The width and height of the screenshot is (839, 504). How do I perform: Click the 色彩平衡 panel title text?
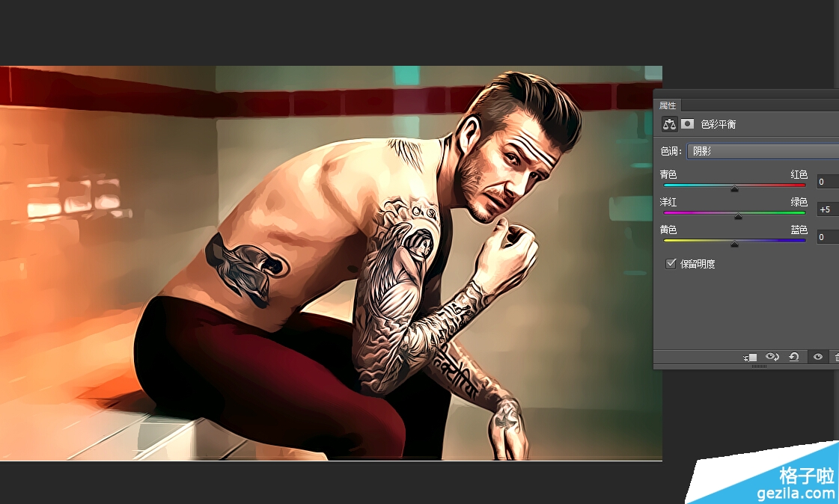[x=718, y=124]
